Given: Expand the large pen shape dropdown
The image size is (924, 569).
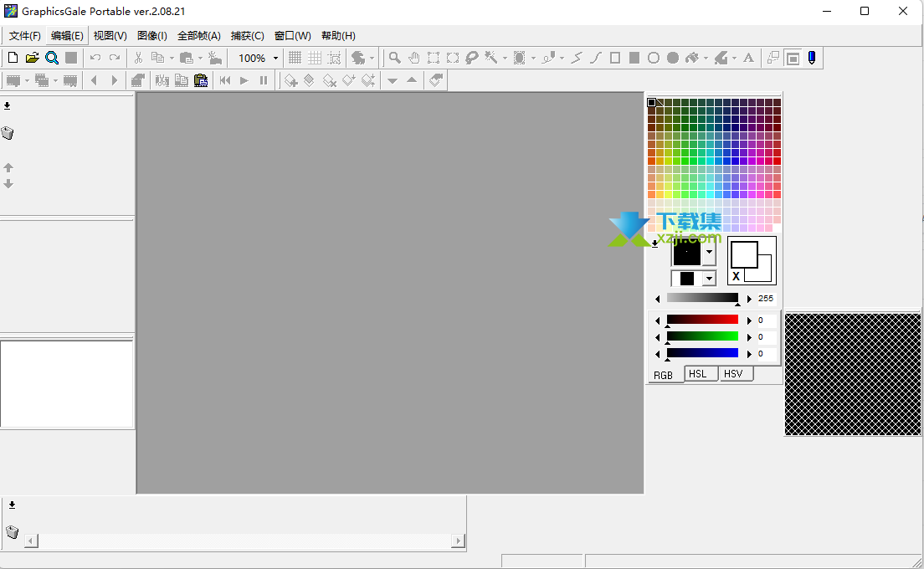Looking at the screenshot, I should pyautogui.click(x=710, y=251).
